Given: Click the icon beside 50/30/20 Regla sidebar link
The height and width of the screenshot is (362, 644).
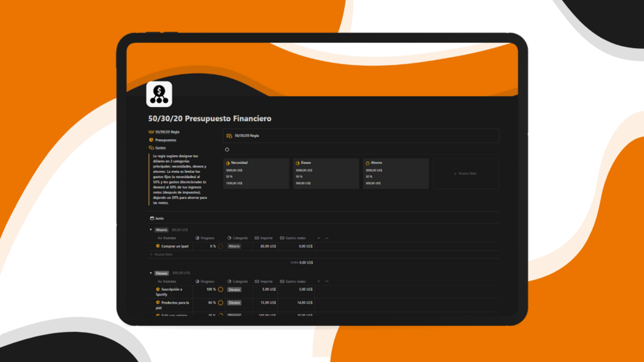Looking at the screenshot, I should [151, 132].
